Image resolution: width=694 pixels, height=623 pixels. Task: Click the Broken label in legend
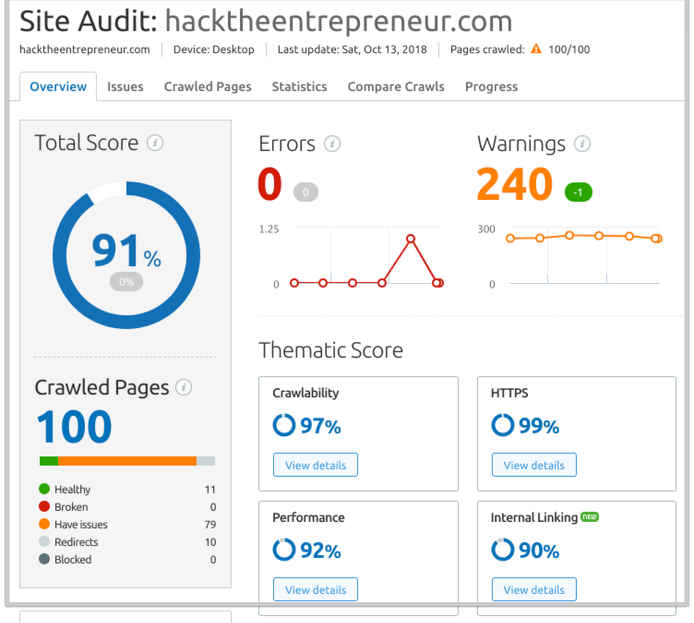click(x=71, y=507)
